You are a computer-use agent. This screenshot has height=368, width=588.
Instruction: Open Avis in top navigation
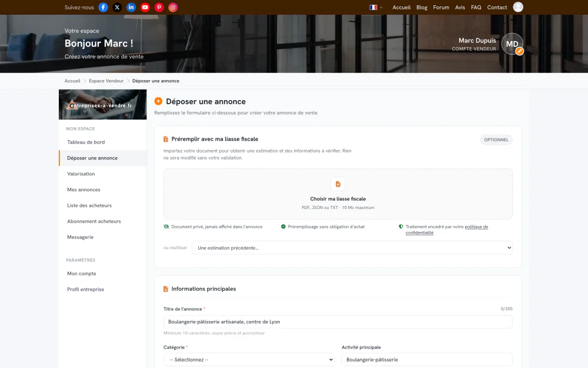pyautogui.click(x=460, y=7)
